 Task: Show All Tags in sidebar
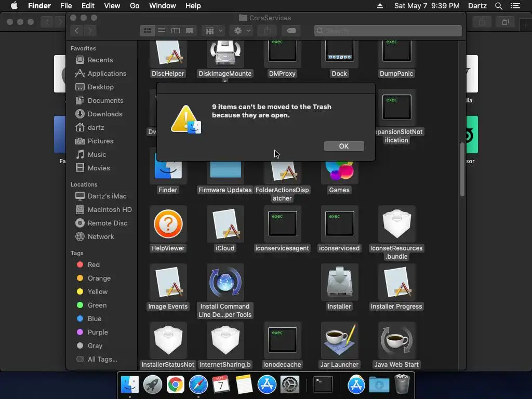102,360
